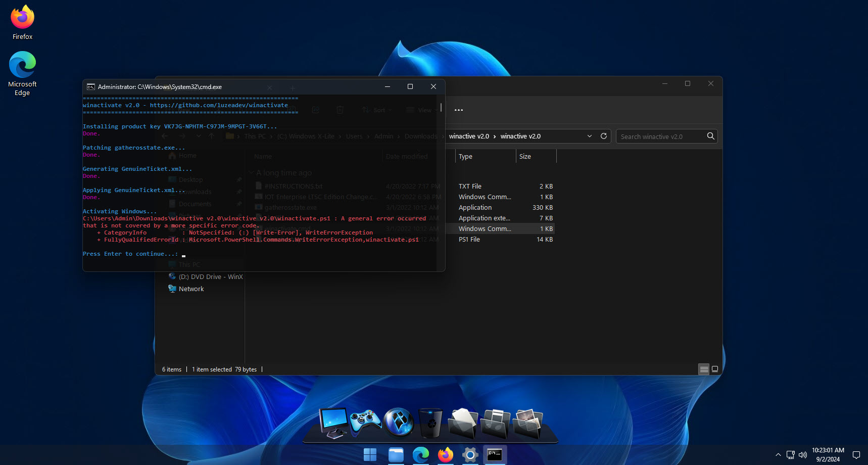Open the notification center icon

click(x=856, y=455)
